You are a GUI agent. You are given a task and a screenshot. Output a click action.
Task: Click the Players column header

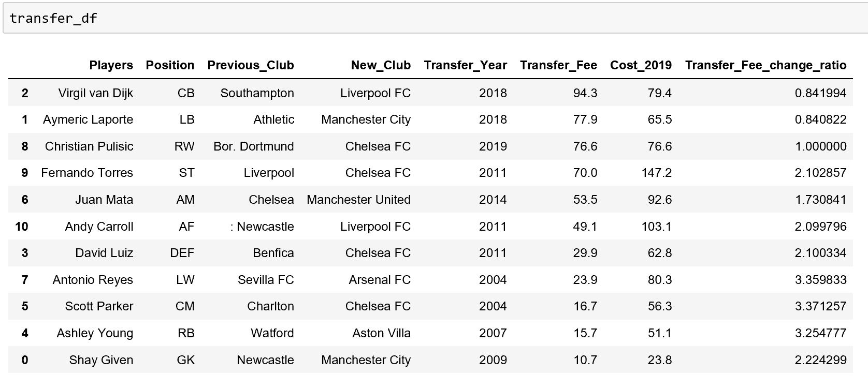coord(111,65)
